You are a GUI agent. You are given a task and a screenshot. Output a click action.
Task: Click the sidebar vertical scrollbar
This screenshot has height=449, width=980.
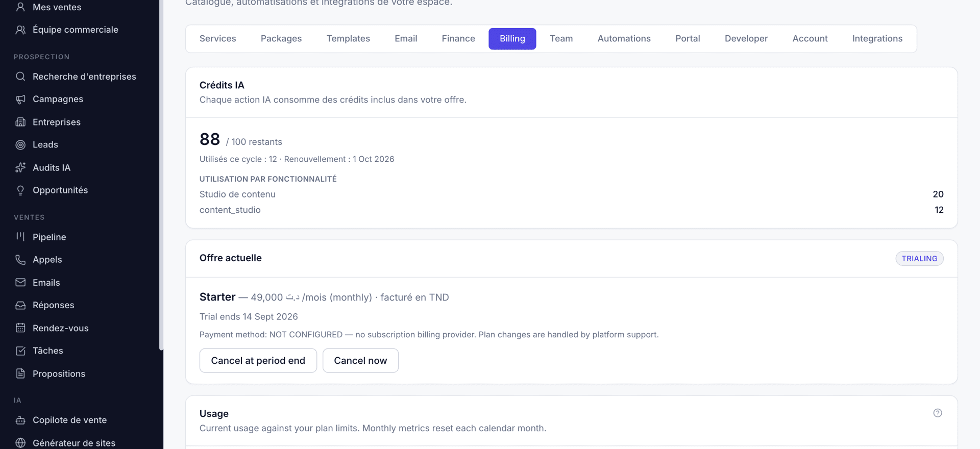point(161,175)
